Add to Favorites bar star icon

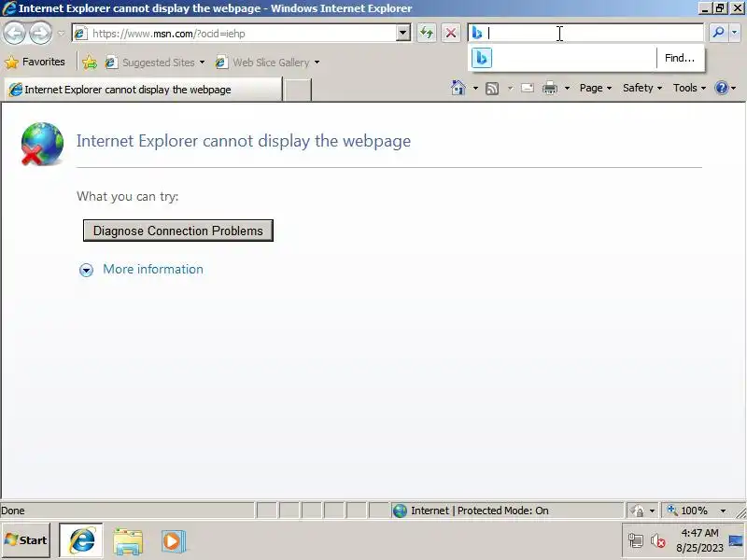tap(89, 62)
